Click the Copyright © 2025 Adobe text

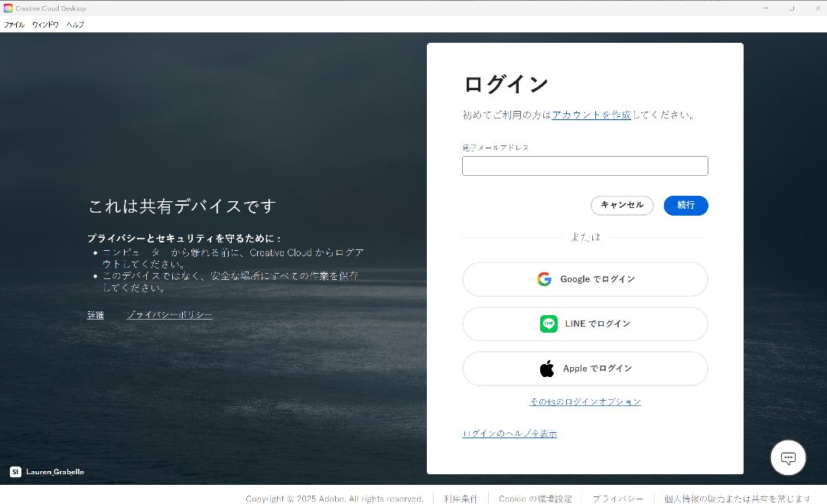[x=334, y=499]
